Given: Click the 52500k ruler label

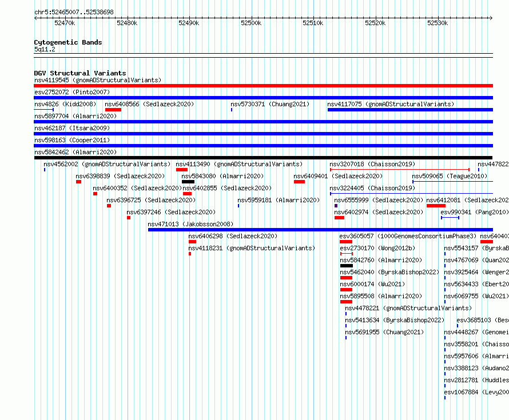Looking at the screenshot, I should (251, 23).
